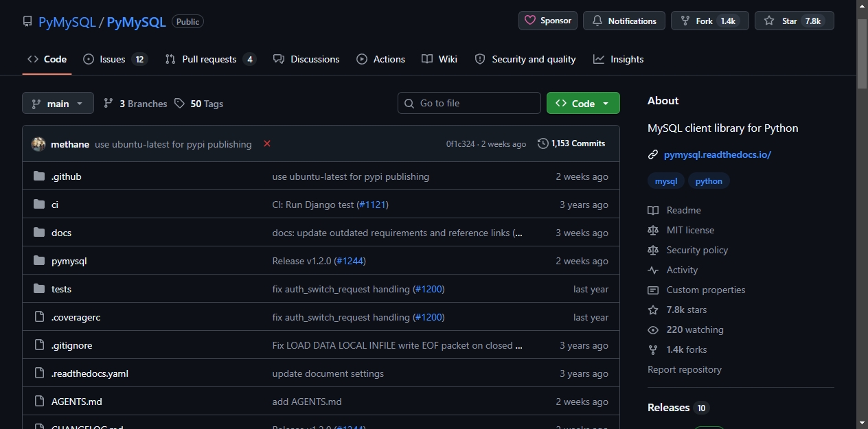This screenshot has height=429, width=868.
Task: Click the Notifications button
Action: (x=624, y=21)
